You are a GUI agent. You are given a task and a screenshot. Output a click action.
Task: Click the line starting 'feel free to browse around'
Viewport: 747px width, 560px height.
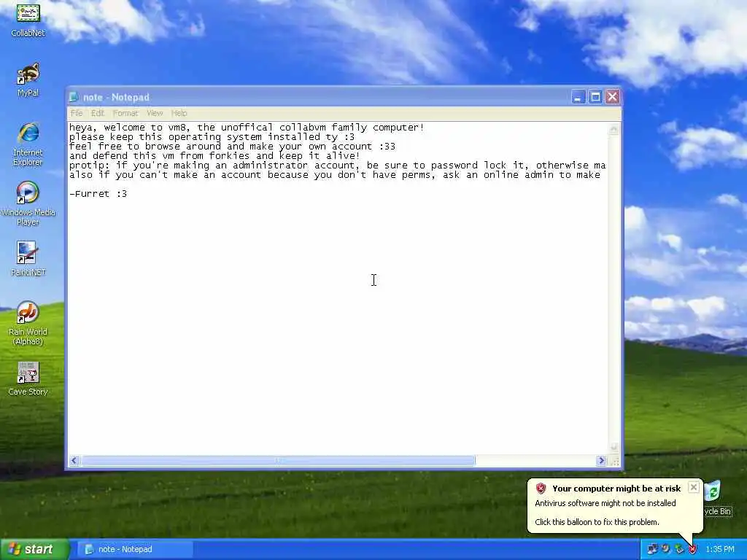pos(232,146)
